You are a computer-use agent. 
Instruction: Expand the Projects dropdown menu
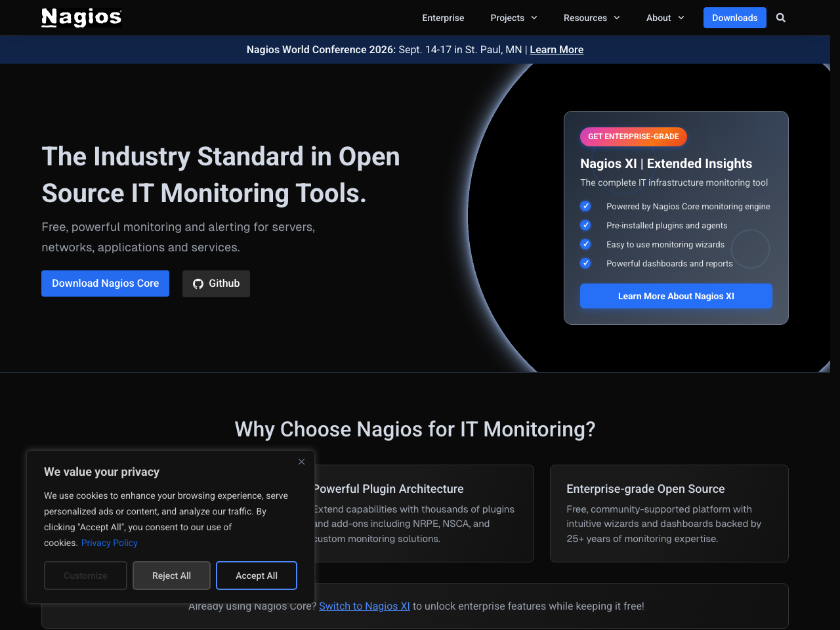tap(513, 18)
